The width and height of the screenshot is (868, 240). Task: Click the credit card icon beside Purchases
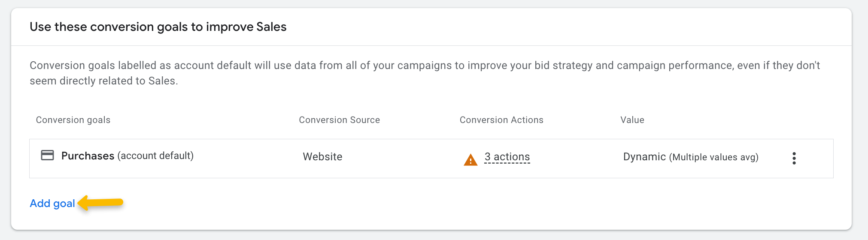[x=47, y=155]
